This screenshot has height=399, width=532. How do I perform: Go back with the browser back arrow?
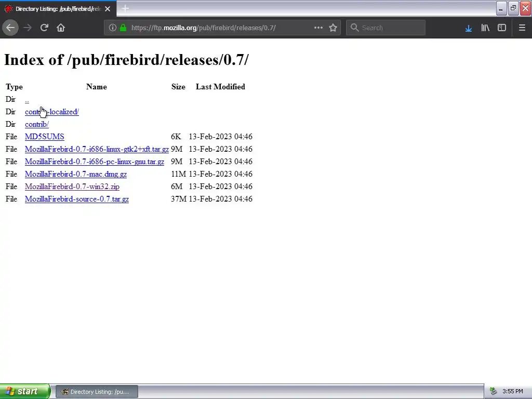10,28
